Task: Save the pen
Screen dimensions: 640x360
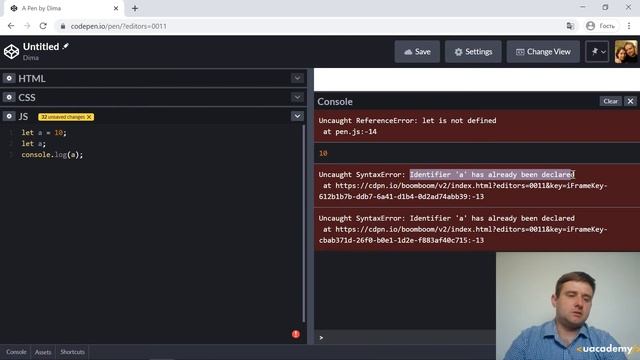Action: pyautogui.click(x=417, y=52)
